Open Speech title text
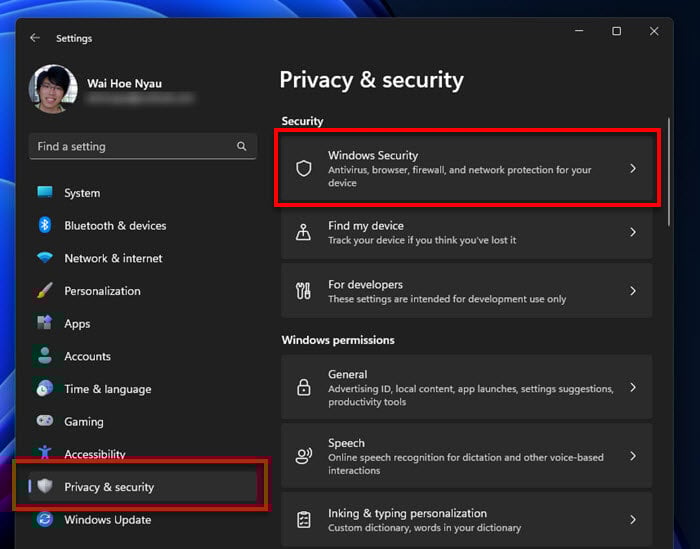The width and height of the screenshot is (700, 549). coord(346,443)
